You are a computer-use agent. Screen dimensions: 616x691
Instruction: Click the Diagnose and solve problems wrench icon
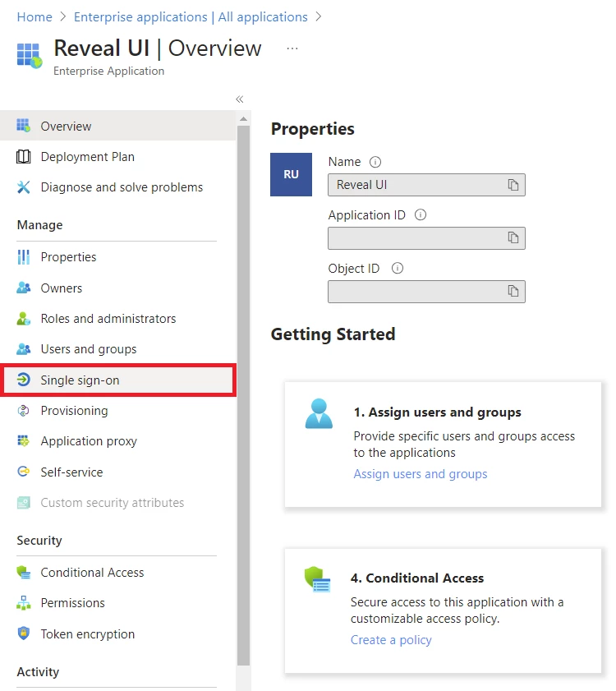tap(23, 187)
